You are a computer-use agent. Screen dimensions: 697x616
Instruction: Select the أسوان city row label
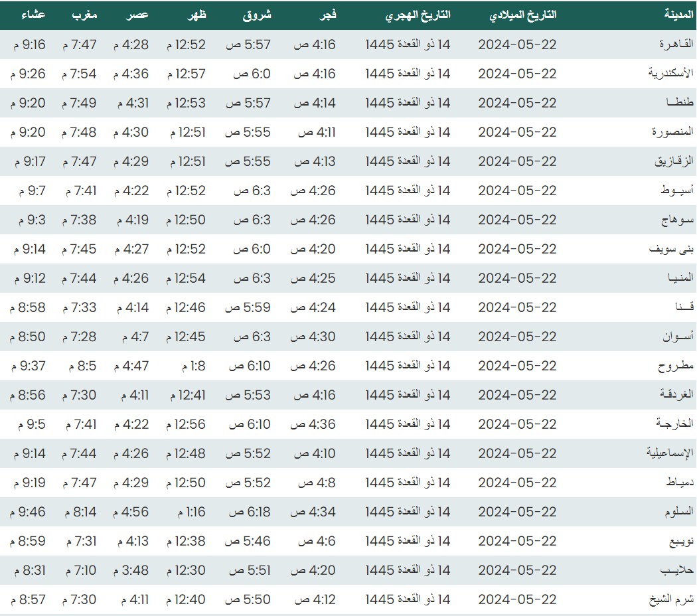[678, 337]
